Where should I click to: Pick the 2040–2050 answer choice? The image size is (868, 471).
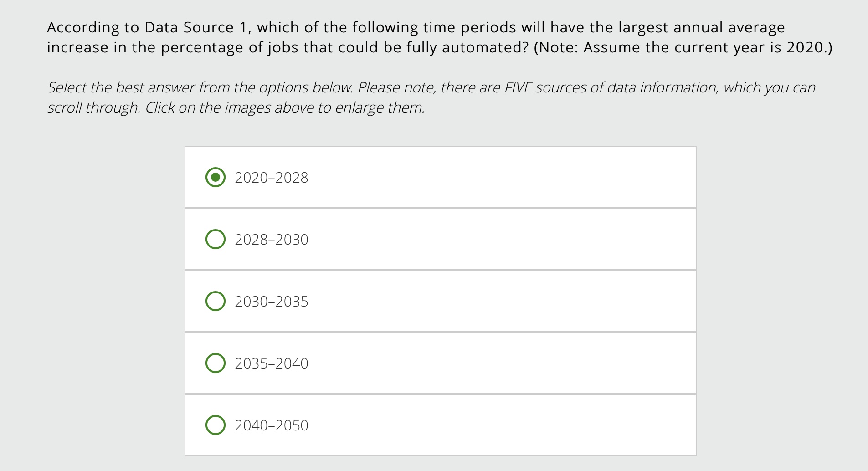tap(216, 425)
